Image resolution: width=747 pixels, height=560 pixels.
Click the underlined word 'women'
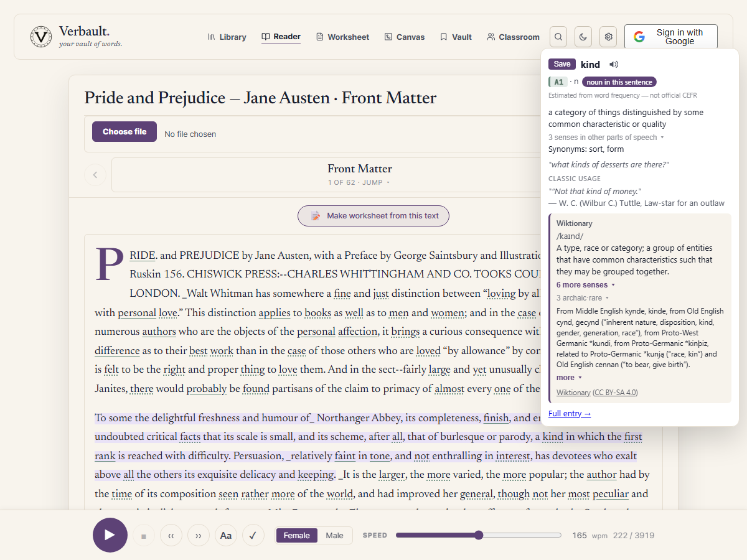click(x=448, y=312)
